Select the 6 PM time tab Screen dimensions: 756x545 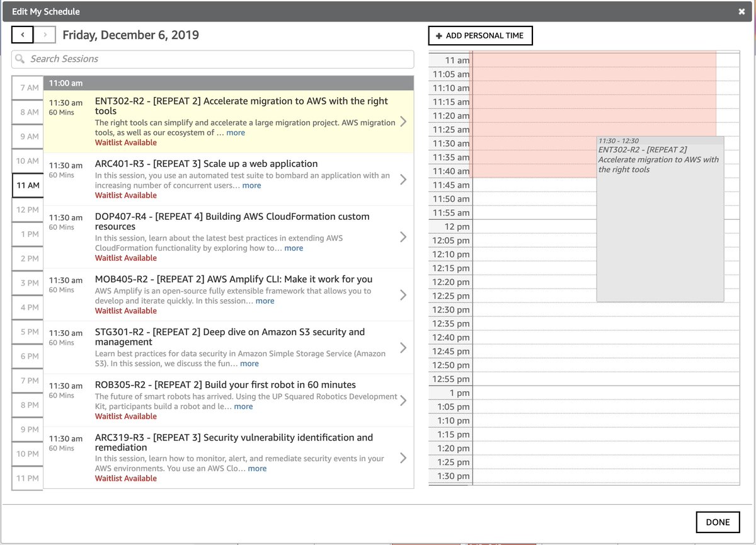click(28, 356)
